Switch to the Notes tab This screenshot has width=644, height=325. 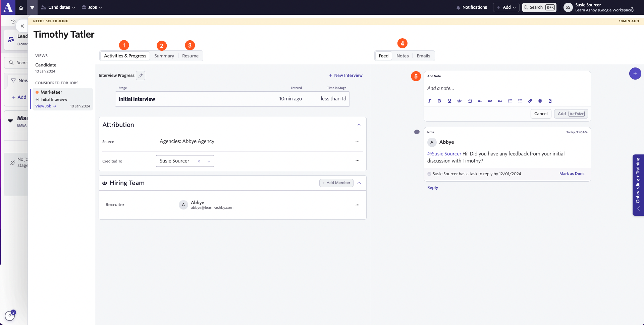(x=402, y=56)
